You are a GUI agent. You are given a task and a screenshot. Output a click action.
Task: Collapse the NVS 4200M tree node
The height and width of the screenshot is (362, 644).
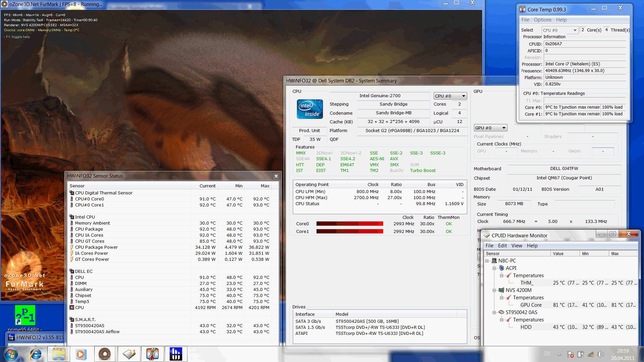pos(494,290)
